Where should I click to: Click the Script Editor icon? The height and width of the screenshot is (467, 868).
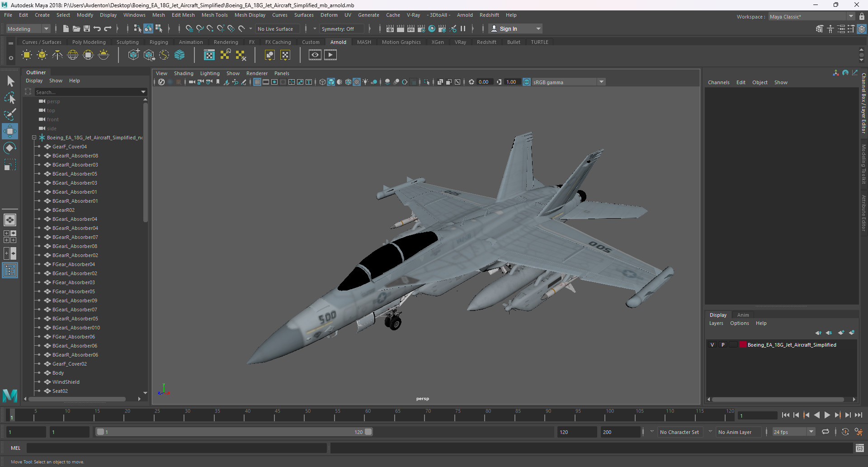pos(860,448)
